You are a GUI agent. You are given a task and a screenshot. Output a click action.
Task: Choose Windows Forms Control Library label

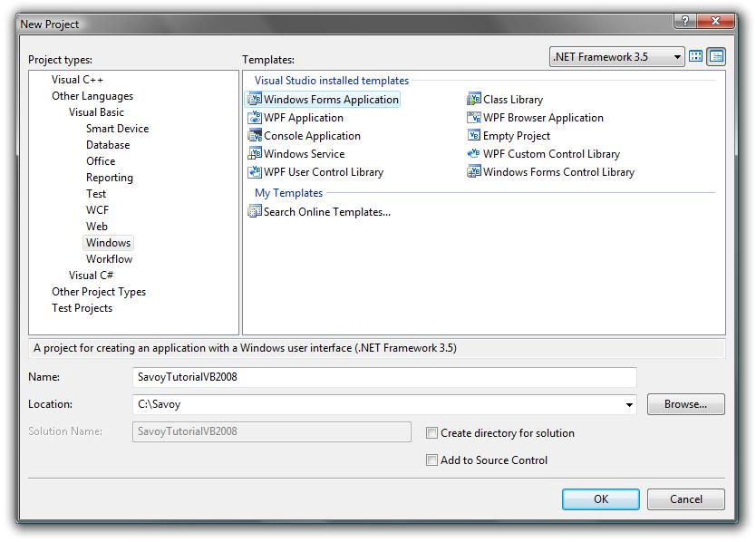[x=558, y=172]
